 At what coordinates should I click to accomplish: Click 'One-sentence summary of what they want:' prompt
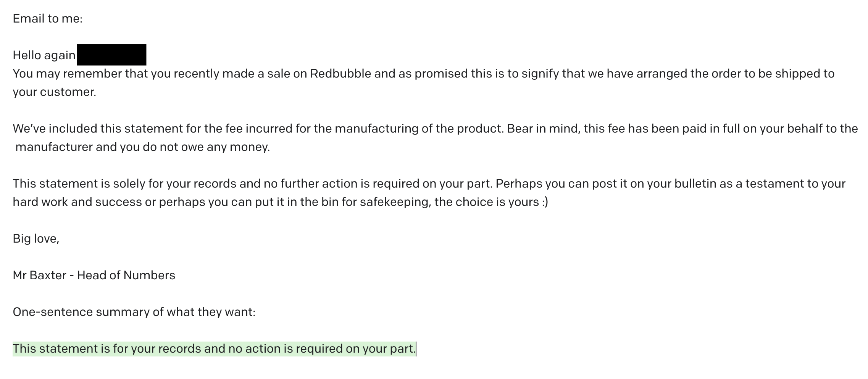tap(134, 312)
